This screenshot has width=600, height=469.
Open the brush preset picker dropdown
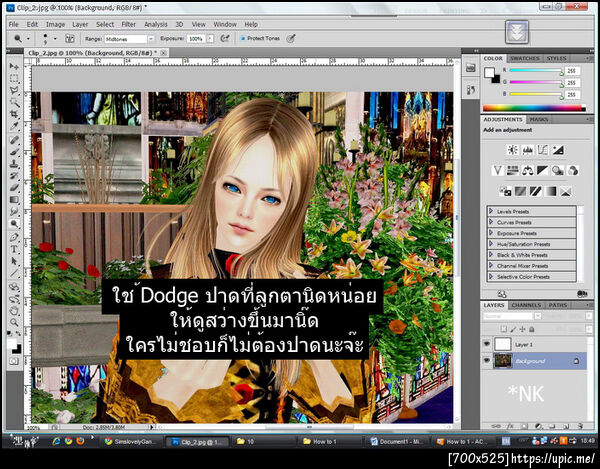click(55, 39)
